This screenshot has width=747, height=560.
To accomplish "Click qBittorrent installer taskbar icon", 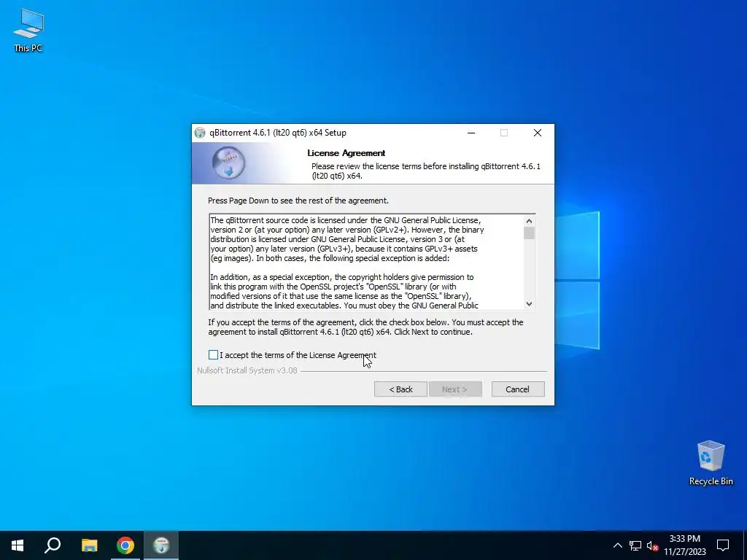I will [161, 545].
